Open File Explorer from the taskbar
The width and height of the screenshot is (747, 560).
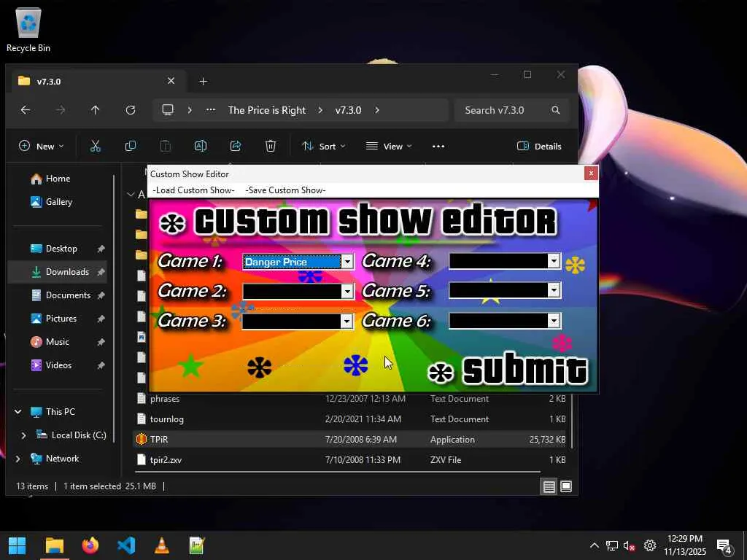point(54,545)
